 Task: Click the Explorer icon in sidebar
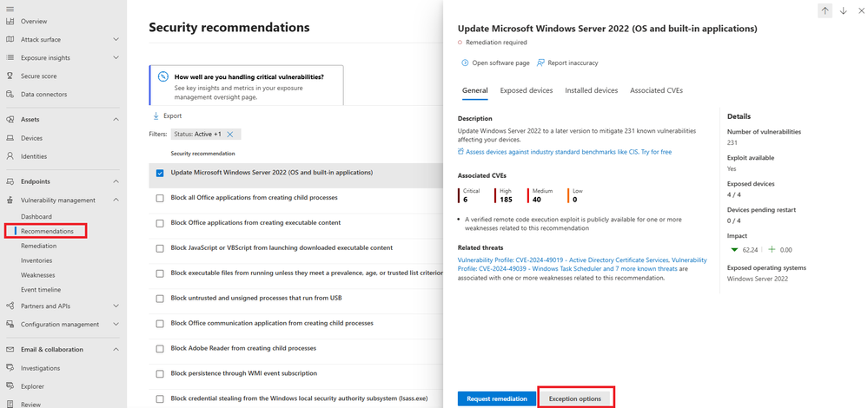(x=10, y=386)
